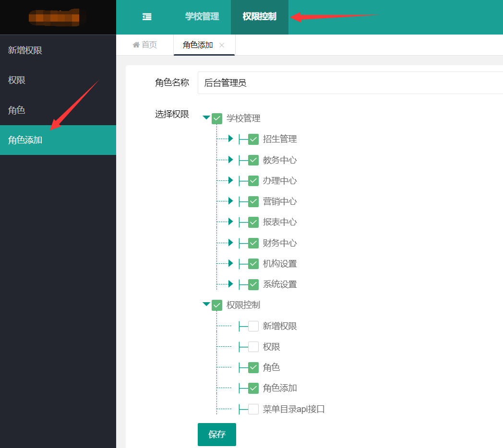Check the 权限 tree checkbox
This screenshot has height=448, width=503.
pyautogui.click(x=253, y=347)
